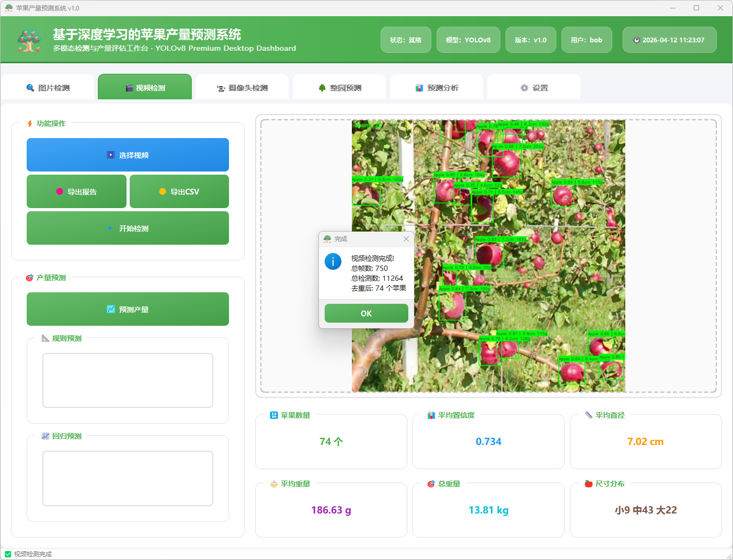Switch to the 图片检测 tab
Screen dimensions: 733x560
(48, 88)
